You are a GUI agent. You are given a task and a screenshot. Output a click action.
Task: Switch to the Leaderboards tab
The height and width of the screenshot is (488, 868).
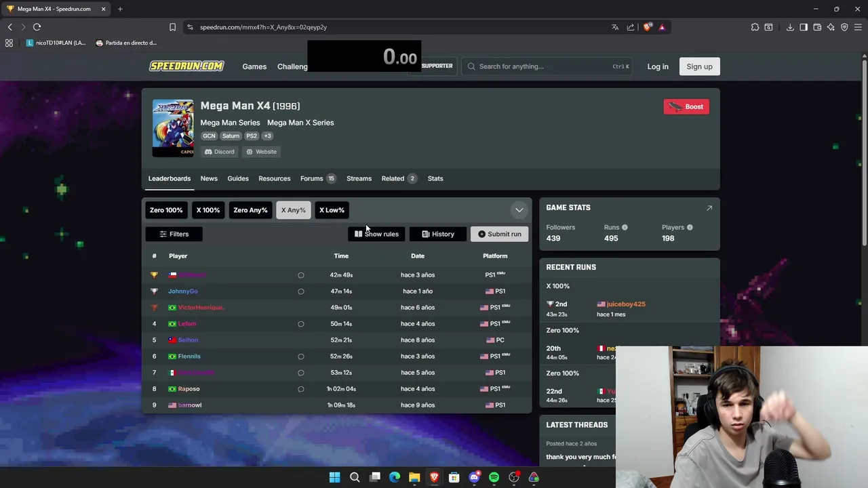[x=170, y=178]
